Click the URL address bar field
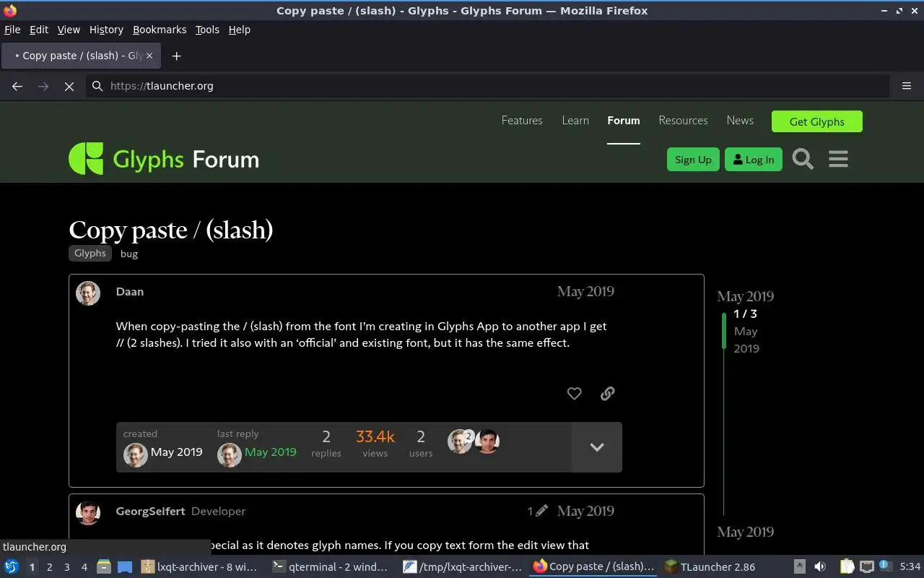The width and height of the screenshot is (924, 578). point(487,86)
